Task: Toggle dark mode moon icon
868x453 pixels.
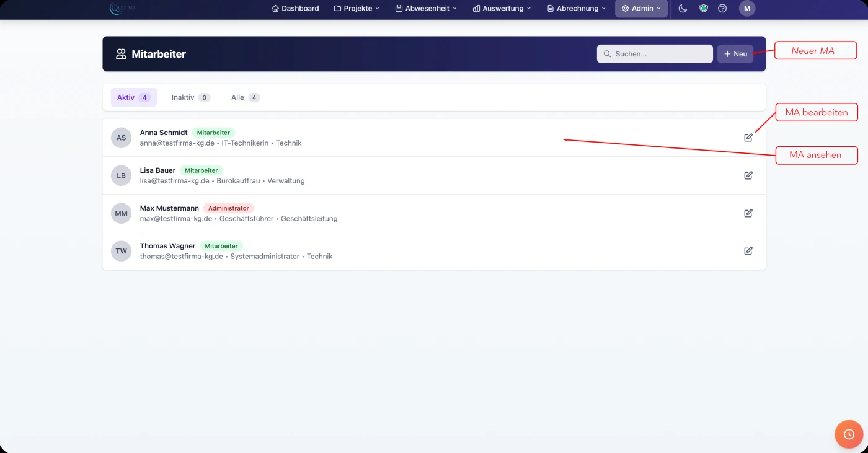Action: coord(683,9)
